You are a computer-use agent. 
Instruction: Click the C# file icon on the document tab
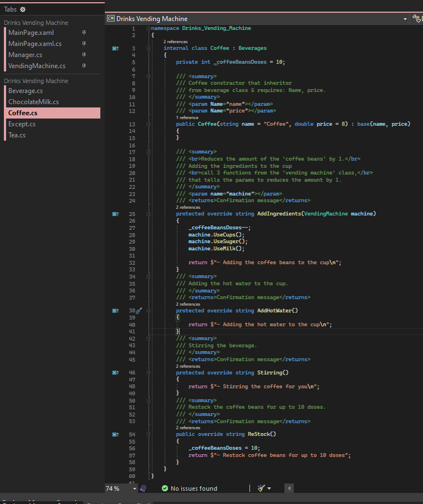point(110,18)
